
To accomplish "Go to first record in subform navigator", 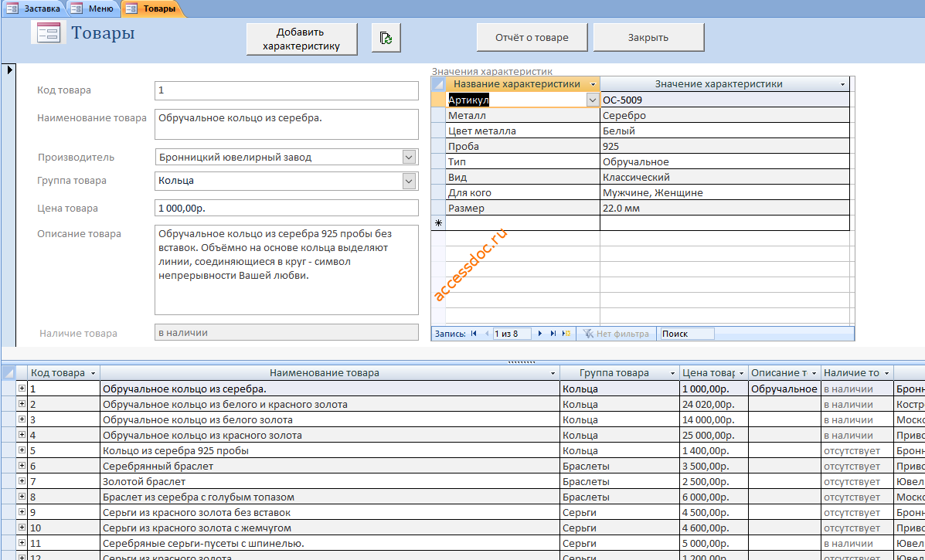I will click(x=473, y=334).
